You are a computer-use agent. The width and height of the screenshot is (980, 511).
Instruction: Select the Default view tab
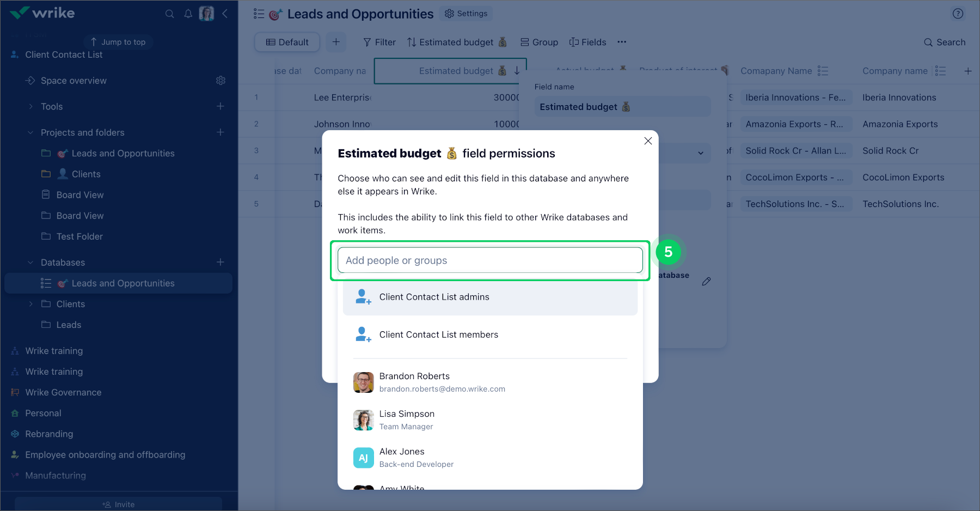287,42
